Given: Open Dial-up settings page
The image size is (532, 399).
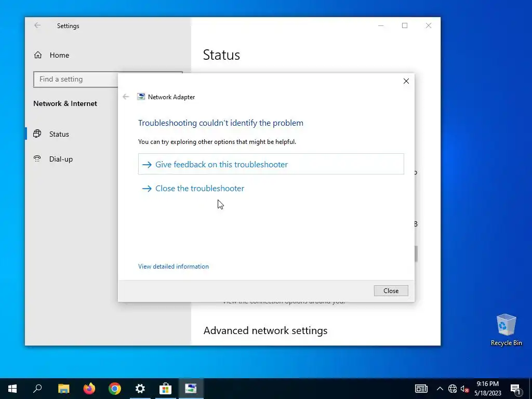Looking at the screenshot, I should pos(61,159).
